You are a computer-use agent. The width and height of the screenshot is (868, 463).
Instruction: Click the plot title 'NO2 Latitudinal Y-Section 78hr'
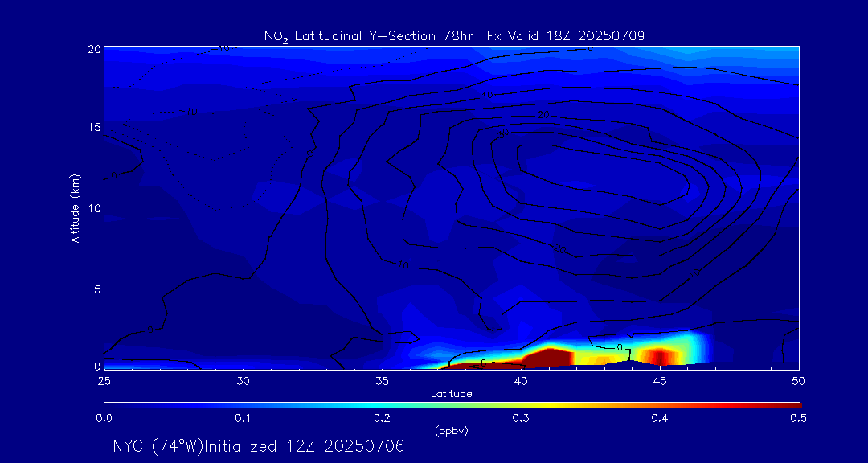pyautogui.click(x=370, y=36)
